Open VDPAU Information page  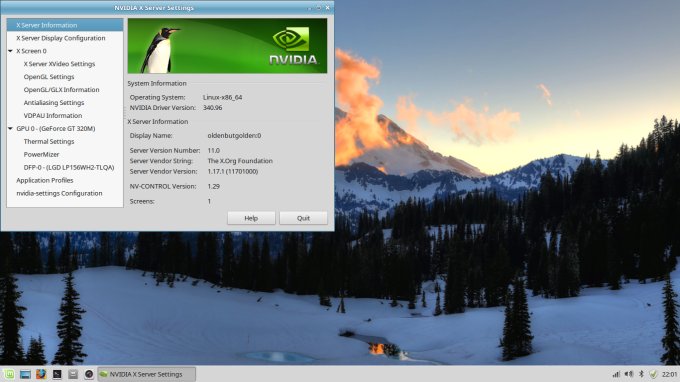pyautogui.click(x=53, y=116)
